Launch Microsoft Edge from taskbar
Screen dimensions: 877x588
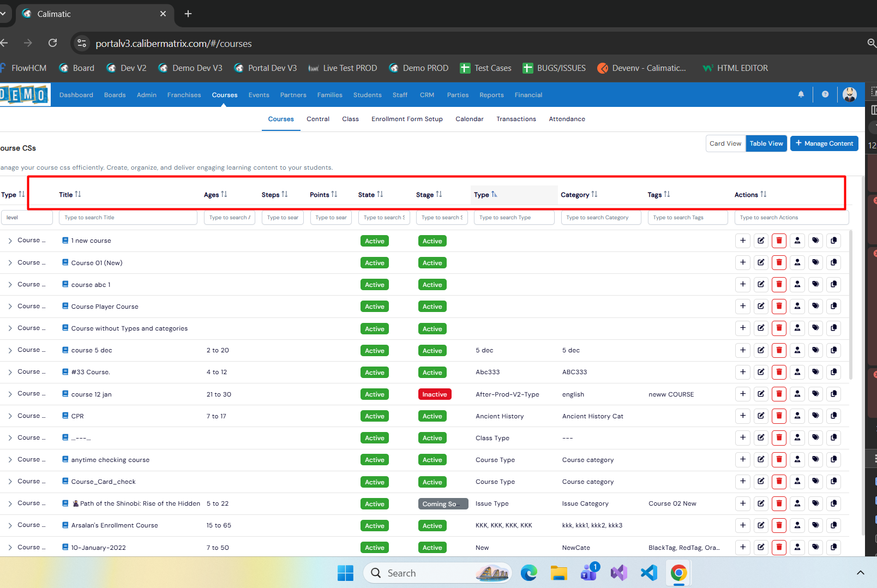tap(528, 573)
